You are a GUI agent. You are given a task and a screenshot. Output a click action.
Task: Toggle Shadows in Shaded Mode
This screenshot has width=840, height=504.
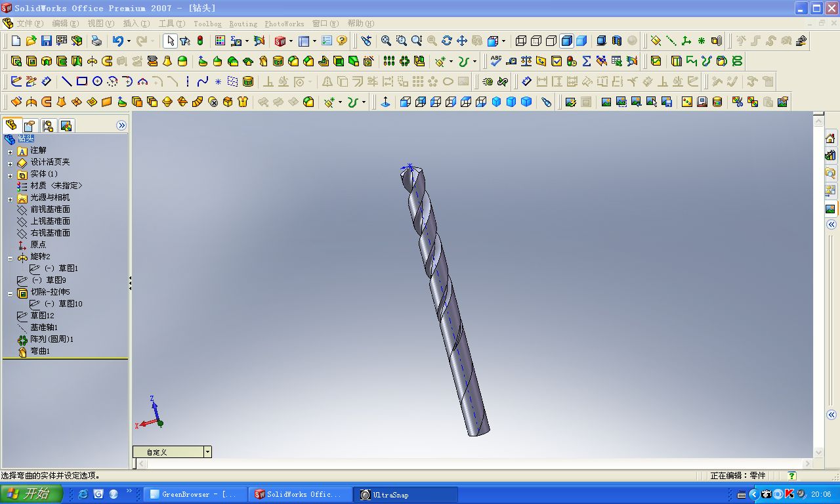602,41
